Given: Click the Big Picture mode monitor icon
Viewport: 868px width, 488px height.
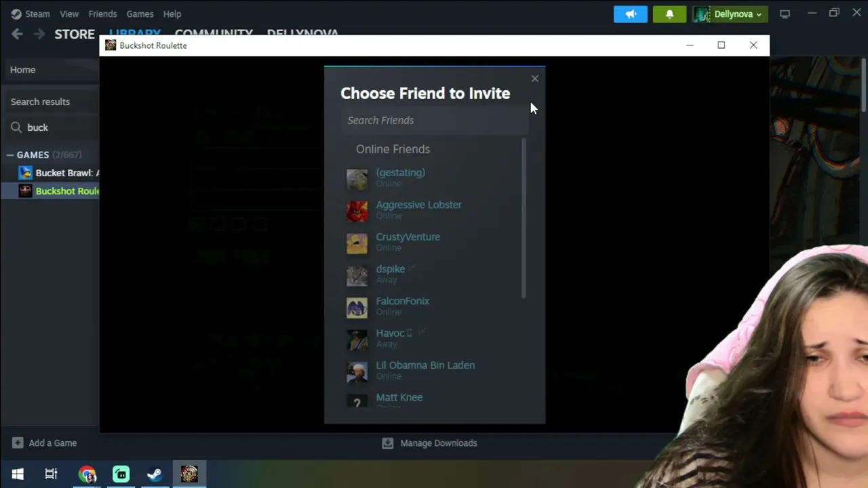Looking at the screenshot, I should pos(785,14).
